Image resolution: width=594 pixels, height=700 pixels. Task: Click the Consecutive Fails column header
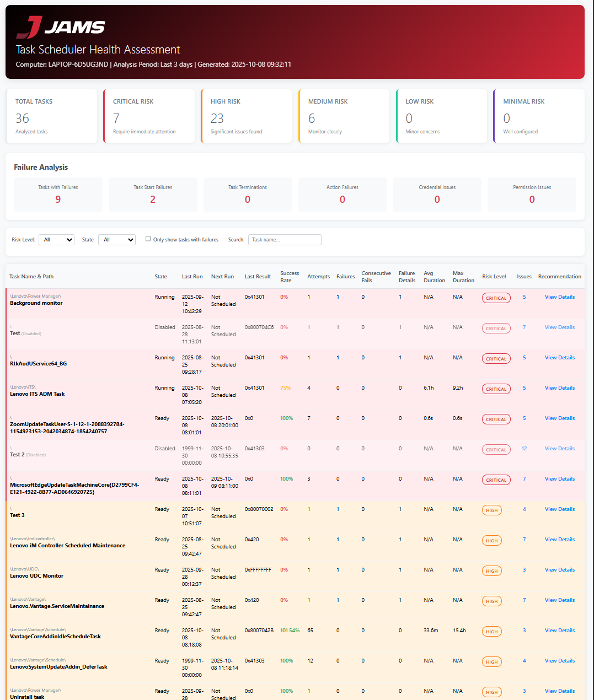[x=376, y=277]
